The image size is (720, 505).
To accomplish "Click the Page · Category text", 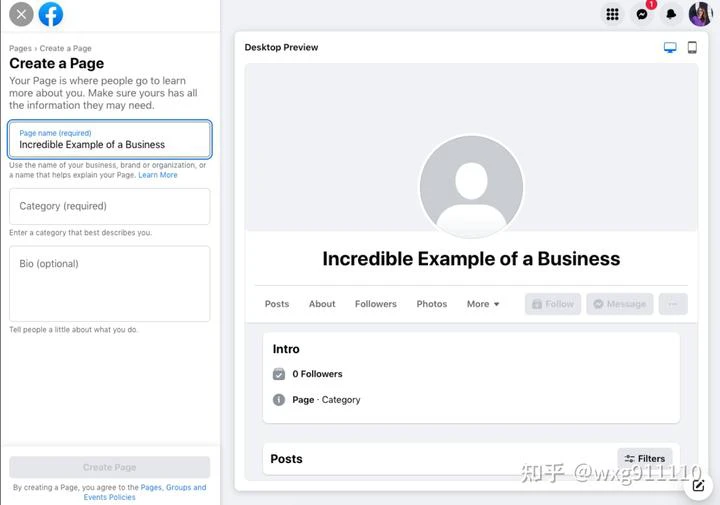I will click(x=326, y=400).
